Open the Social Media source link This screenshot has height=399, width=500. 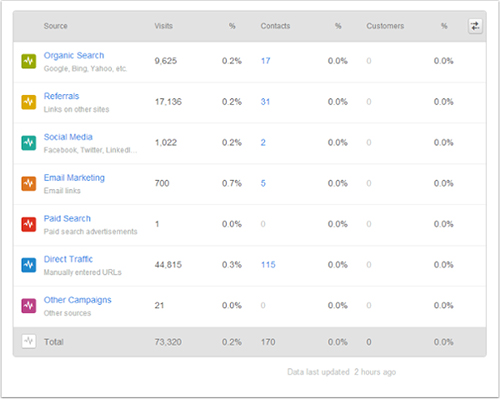[x=68, y=137]
